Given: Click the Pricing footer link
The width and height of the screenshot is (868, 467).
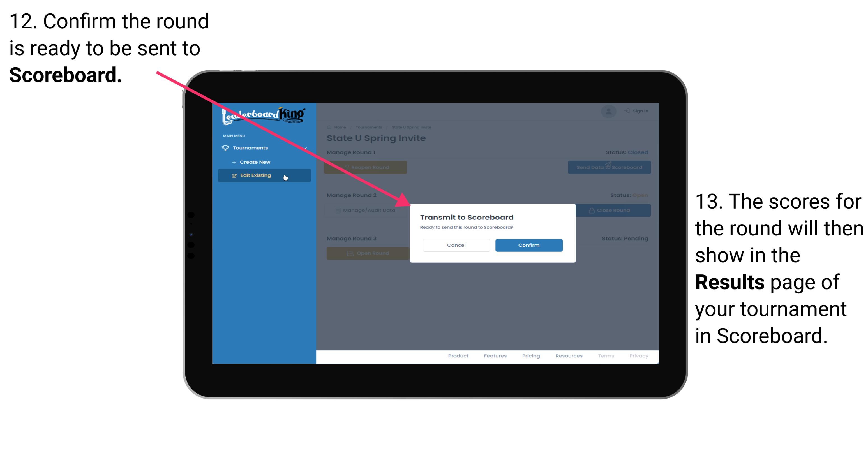Looking at the screenshot, I should point(530,357).
